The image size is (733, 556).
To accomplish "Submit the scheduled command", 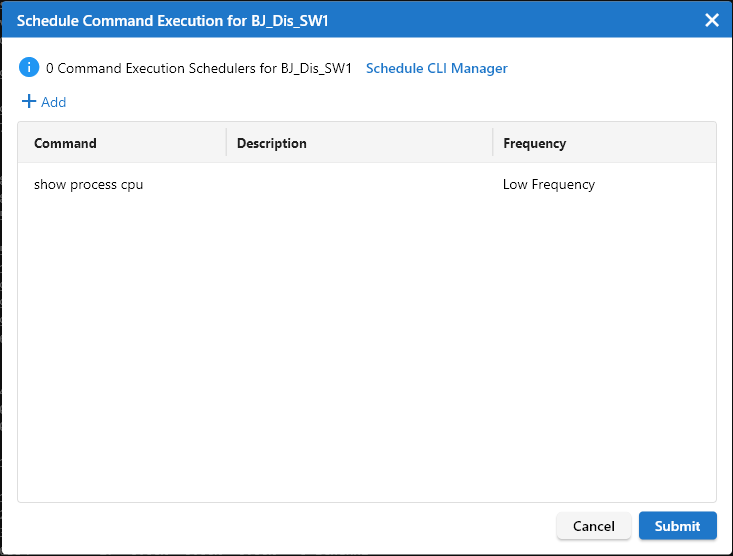I will [677, 526].
